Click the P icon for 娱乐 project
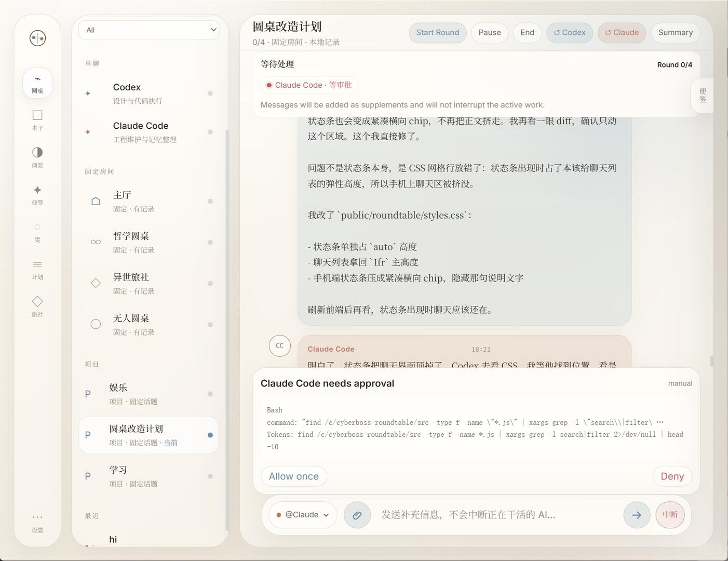Viewport: 728px width, 561px height. [88, 394]
